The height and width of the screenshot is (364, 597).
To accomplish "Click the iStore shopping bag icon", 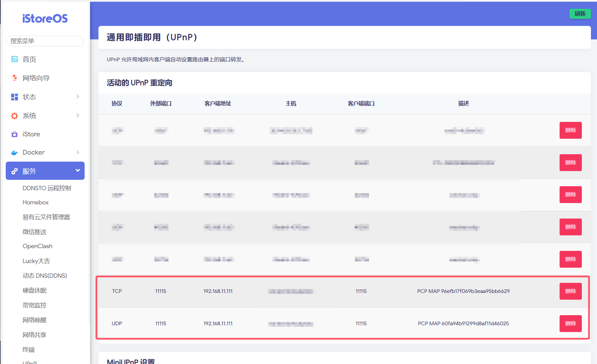I will (14, 134).
